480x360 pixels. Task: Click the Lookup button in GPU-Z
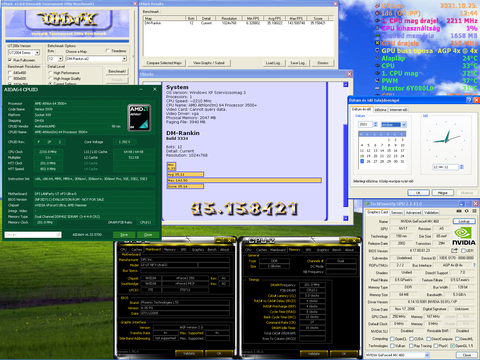[x=464, y=221]
